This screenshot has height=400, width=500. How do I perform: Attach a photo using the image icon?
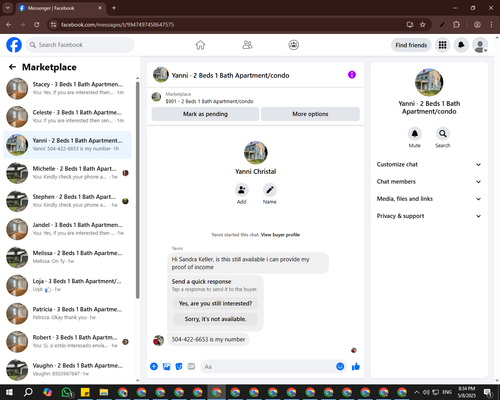[166, 366]
